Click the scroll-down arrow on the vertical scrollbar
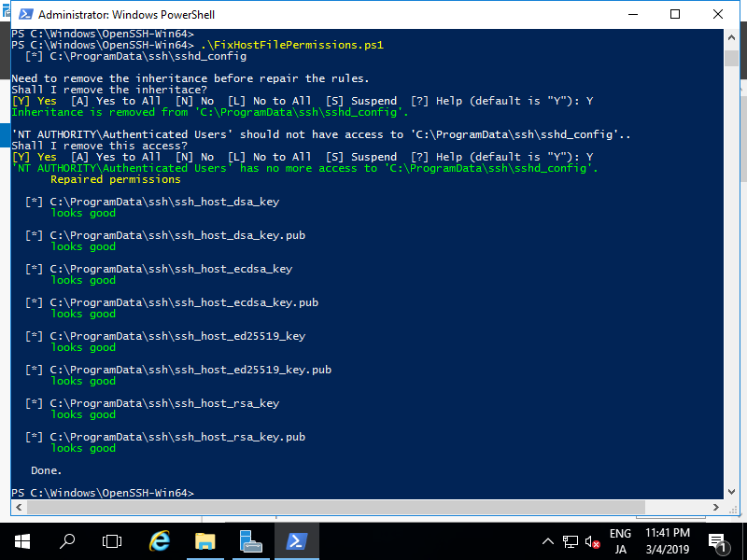This screenshot has width=747, height=560. (731, 493)
